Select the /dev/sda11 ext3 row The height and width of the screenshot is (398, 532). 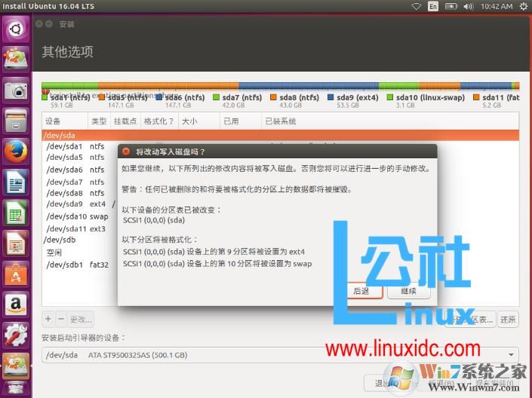pyautogui.click(x=80, y=229)
